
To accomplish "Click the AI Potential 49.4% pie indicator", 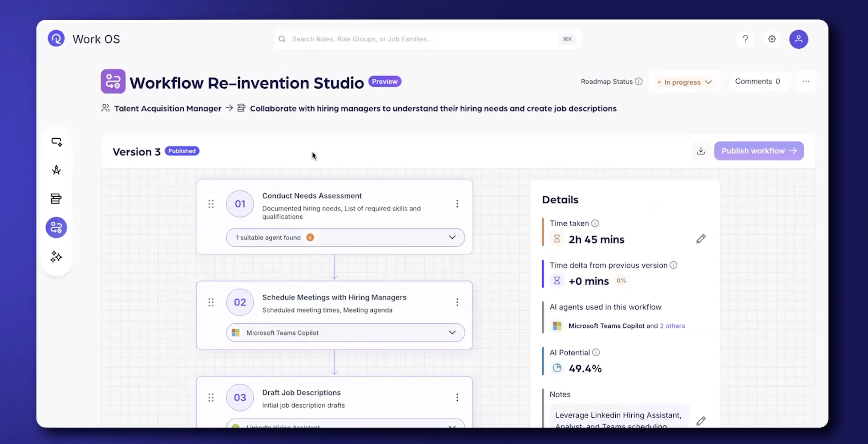I will point(557,368).
